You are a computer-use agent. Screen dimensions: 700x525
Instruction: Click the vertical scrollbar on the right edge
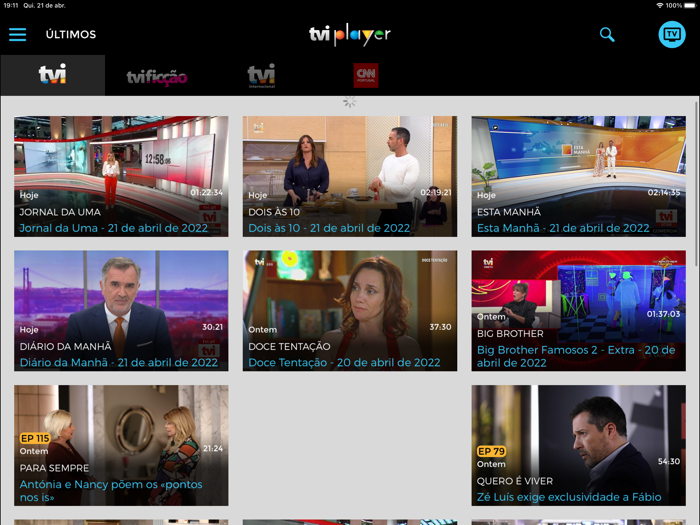click(x=696, y=184)
